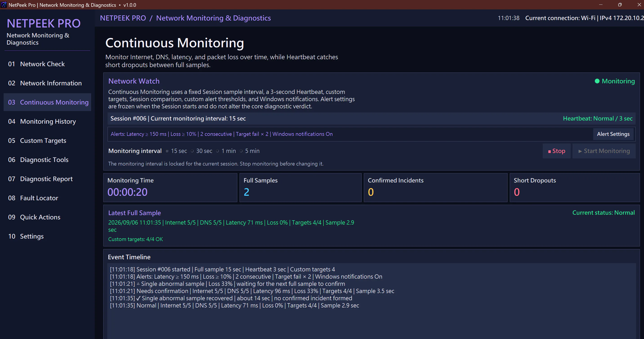Image resolution: width=644 pixels, height=339 pixels.
Task: Click the Event Timeline heading
Action: pos(129,257)
